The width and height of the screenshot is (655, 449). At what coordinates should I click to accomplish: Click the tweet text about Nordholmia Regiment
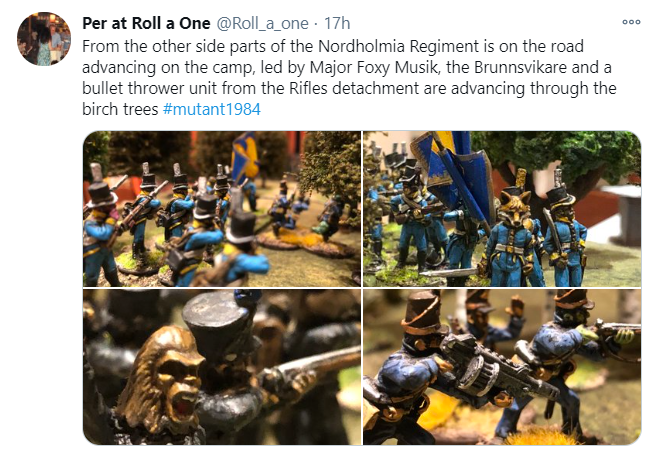(x=349, y=78)
